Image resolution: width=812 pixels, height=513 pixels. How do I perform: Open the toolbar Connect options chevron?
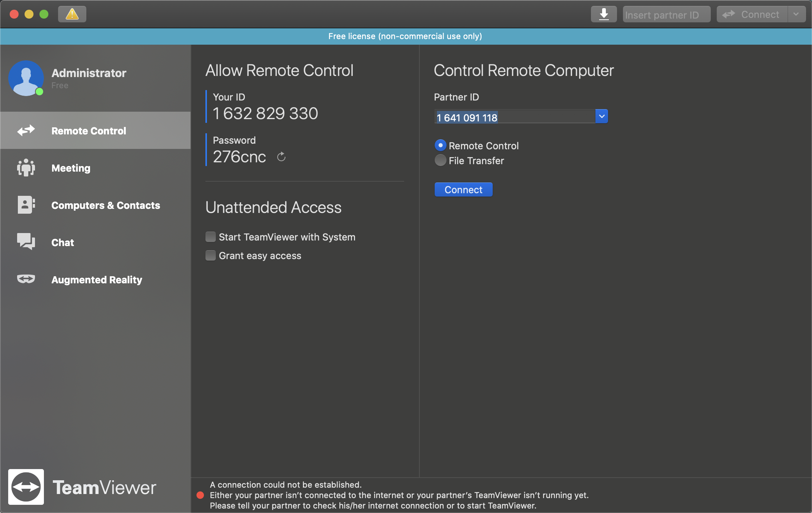click(x=796, y=14)
